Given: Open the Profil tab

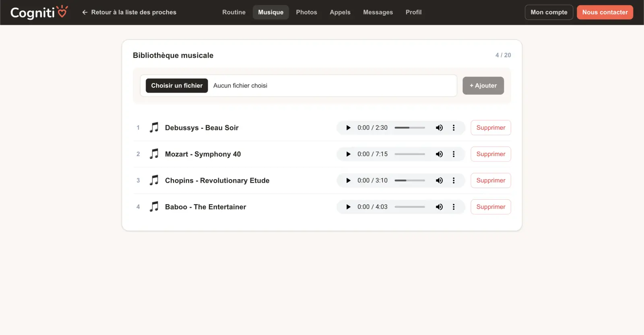Looking at the screenshot, I should 413,12.
